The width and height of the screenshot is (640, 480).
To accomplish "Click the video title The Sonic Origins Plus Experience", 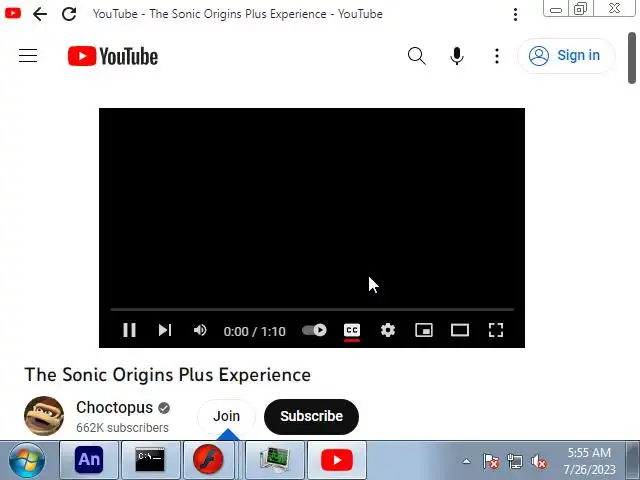I will pos(168,375).
